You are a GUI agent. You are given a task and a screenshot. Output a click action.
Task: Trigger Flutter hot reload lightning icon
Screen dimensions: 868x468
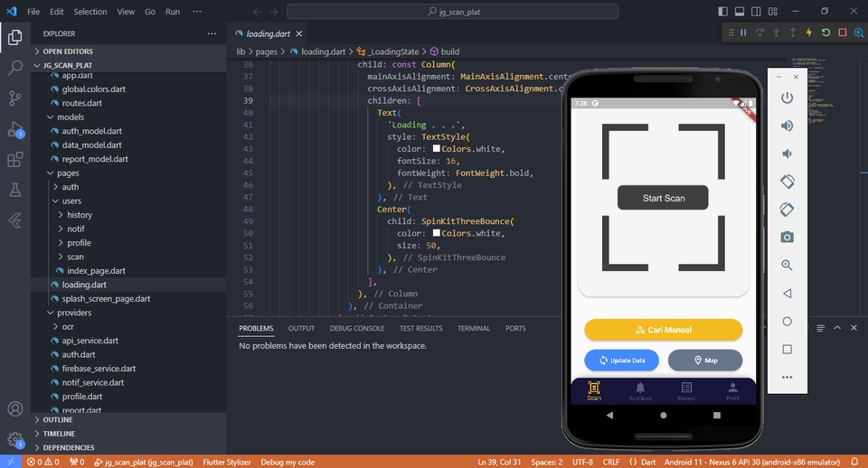[809, 33]
